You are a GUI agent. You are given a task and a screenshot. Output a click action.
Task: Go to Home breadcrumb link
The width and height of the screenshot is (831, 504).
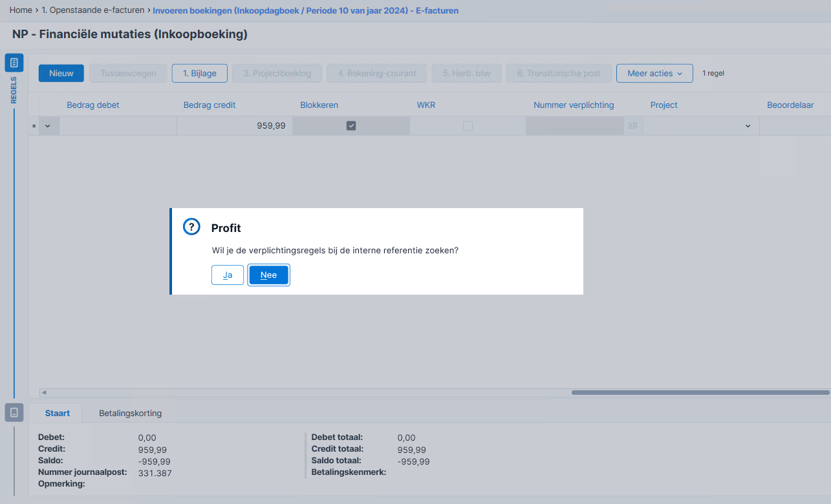coord(21,10)
